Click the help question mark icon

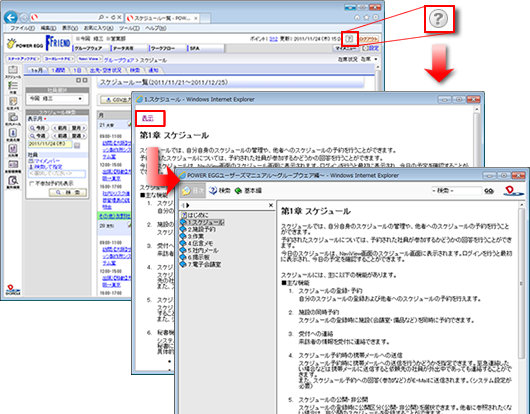point(349,39)
